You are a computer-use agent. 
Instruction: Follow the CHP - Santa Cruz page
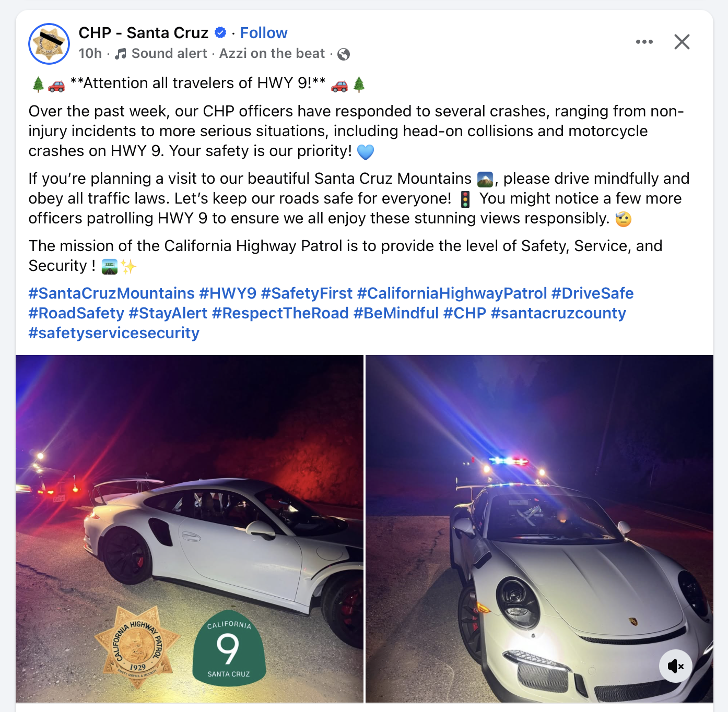click(264, 33)
